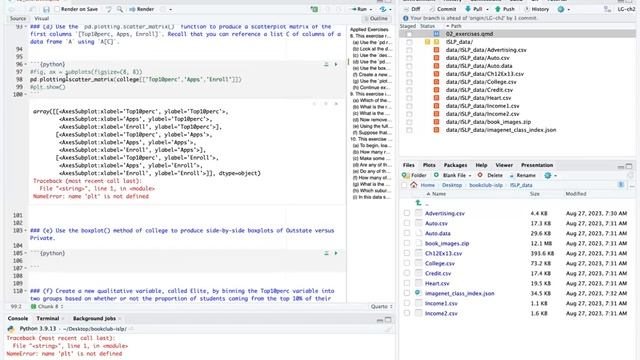This screenshot has width=640, height=360.
Task: Open Blank File dropdown
Action: pyautogui.click(x=469, y=176)
